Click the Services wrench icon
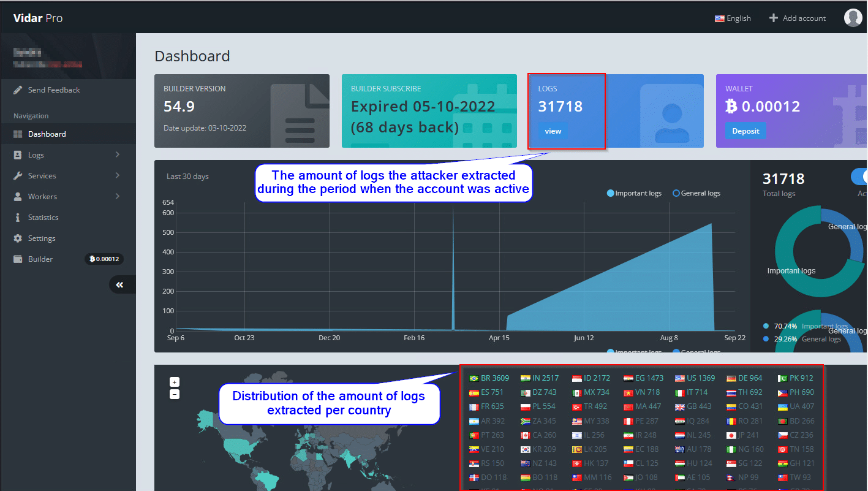868x491 pixels. tap(18, 176)
